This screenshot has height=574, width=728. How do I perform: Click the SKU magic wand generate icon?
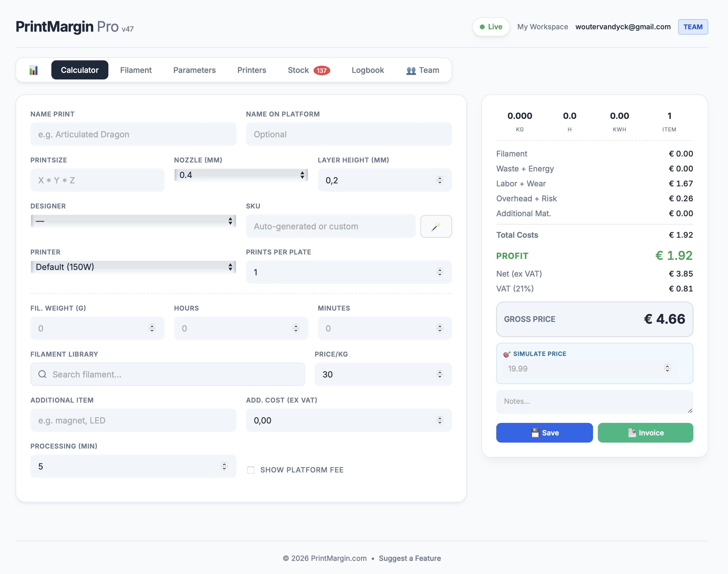pos(436,226)
